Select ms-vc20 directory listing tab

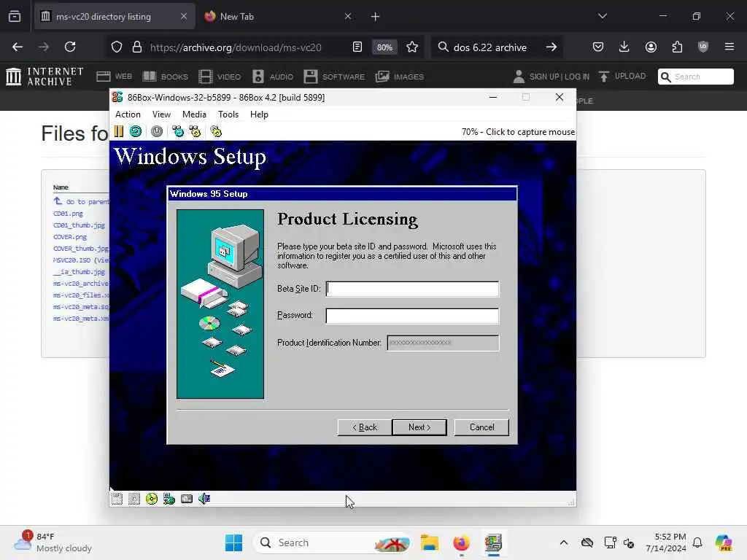tap(115, 17)
